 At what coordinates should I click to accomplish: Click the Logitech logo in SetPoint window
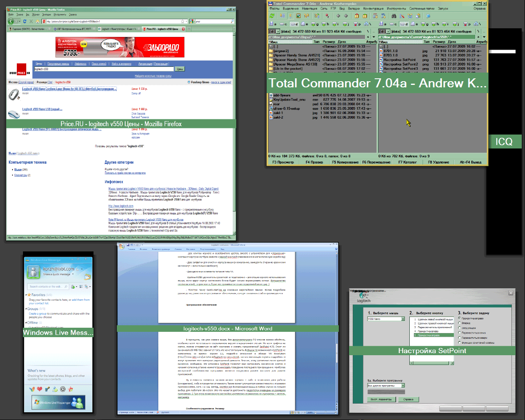point(363,297)
